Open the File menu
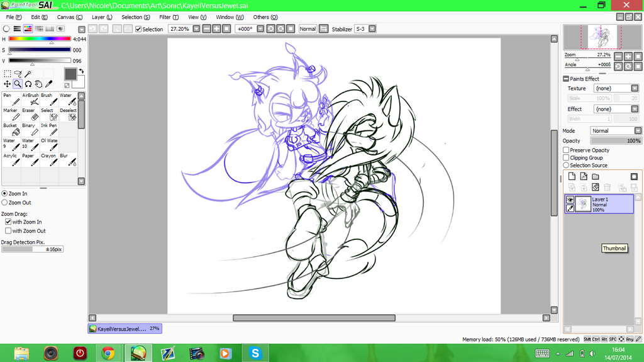Image resolution: width=644 pixels, height=362 pixels. 14,17
